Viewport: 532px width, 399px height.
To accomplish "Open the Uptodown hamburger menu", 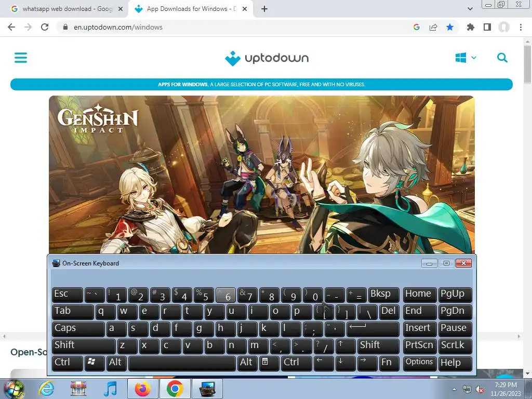I will pyautogui.click(x=21, y=57).
